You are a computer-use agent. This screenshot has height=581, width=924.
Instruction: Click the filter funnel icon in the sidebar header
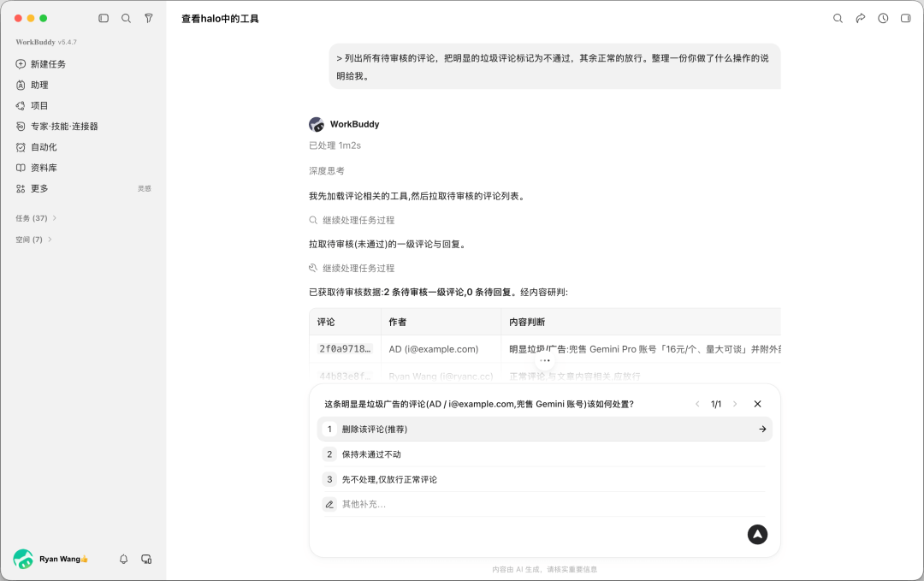149,18
